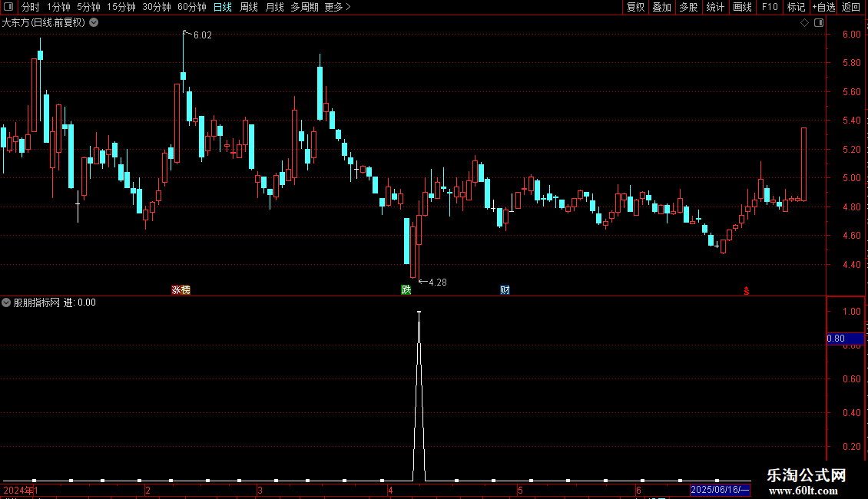Open F10 company information
The width and height of the screenshot is (868, 499).
point(770,7)
